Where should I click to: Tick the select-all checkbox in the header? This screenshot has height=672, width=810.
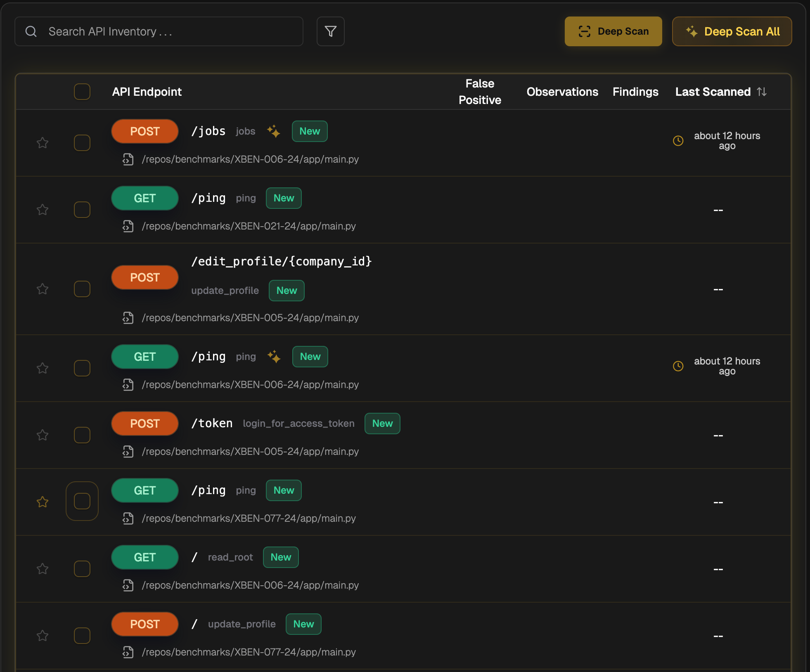82,92
